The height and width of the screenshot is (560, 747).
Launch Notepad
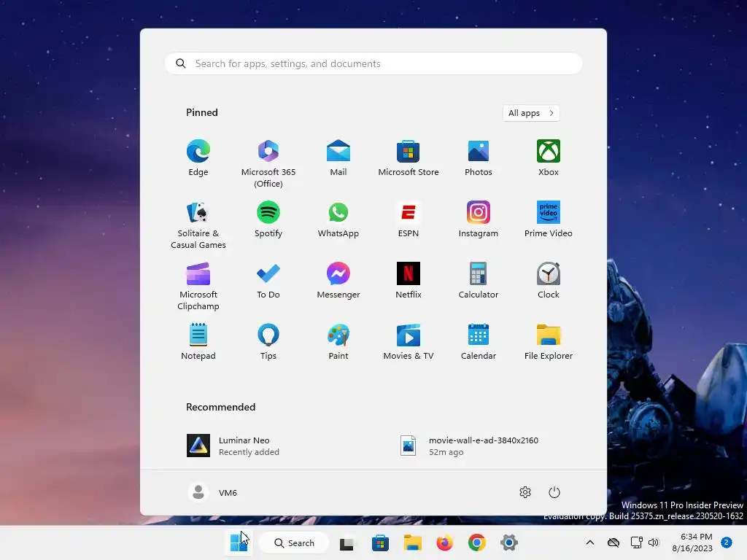tap(198, 343)
